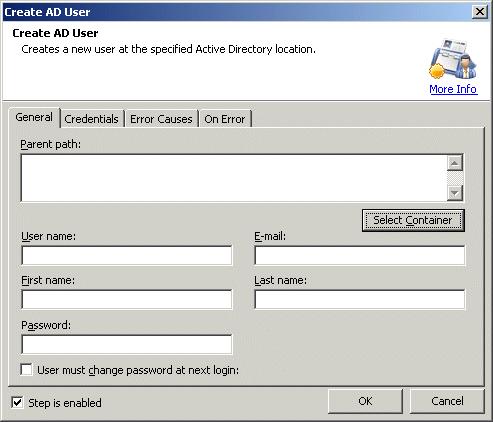493x422 pixels.
Task: Click the Cancel button
Action: click(447, 401)
